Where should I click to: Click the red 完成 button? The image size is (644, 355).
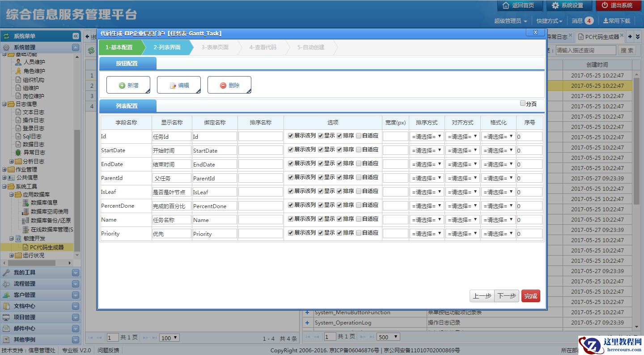point(530,296)
